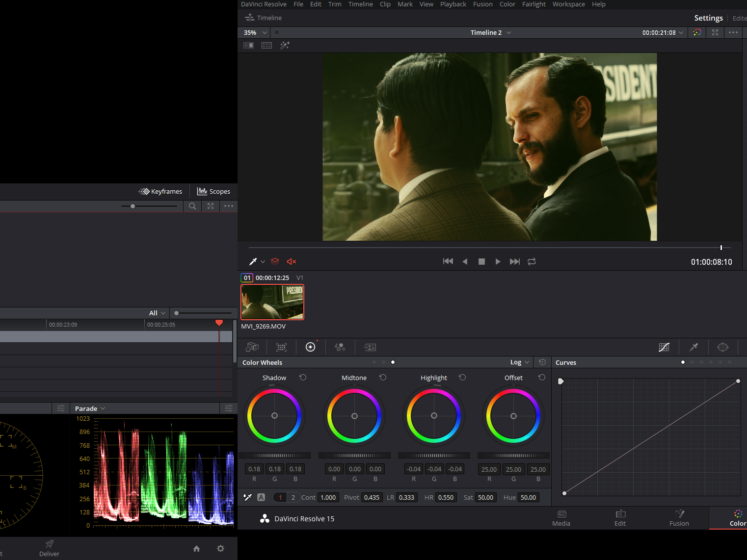The image size is (747, 560).
Task: Switch to adjustment page 2
Action: coord(293,497)
